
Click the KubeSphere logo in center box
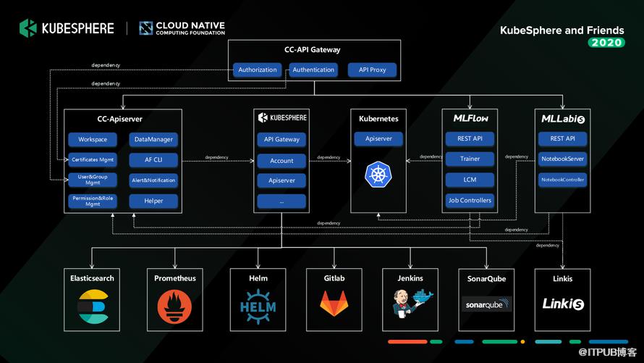coord(282,117)
